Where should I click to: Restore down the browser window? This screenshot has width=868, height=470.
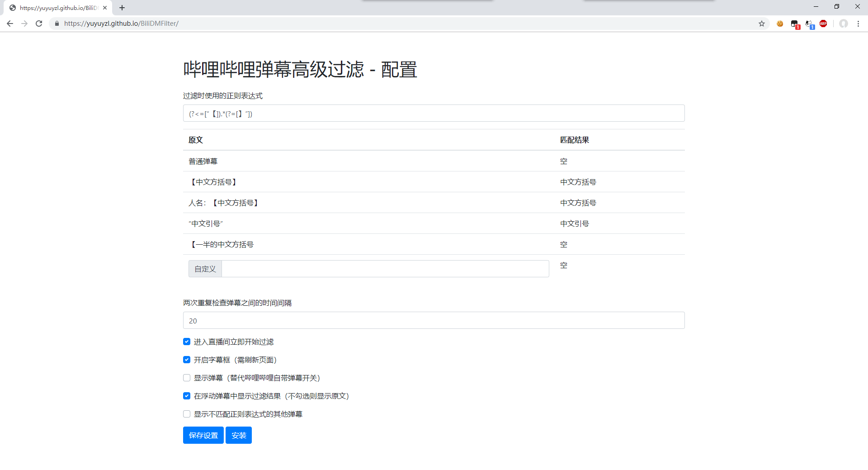point(837,6)
